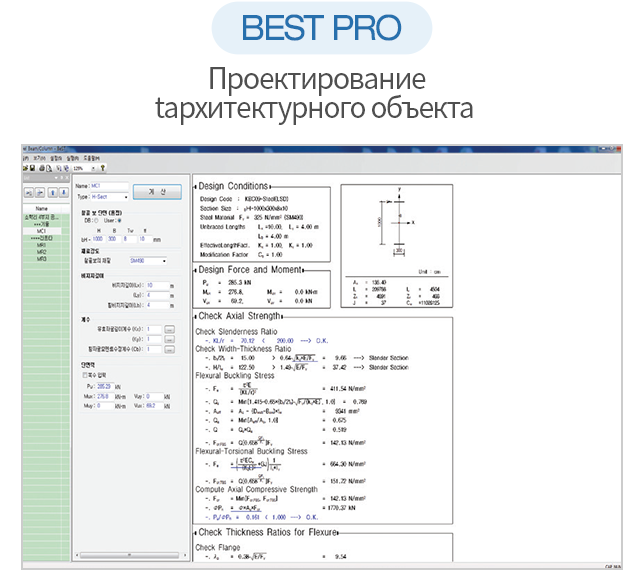Screen dimensions: 644x587
Task: Select the MC1 row in the member list
Action: coord(42,231)
